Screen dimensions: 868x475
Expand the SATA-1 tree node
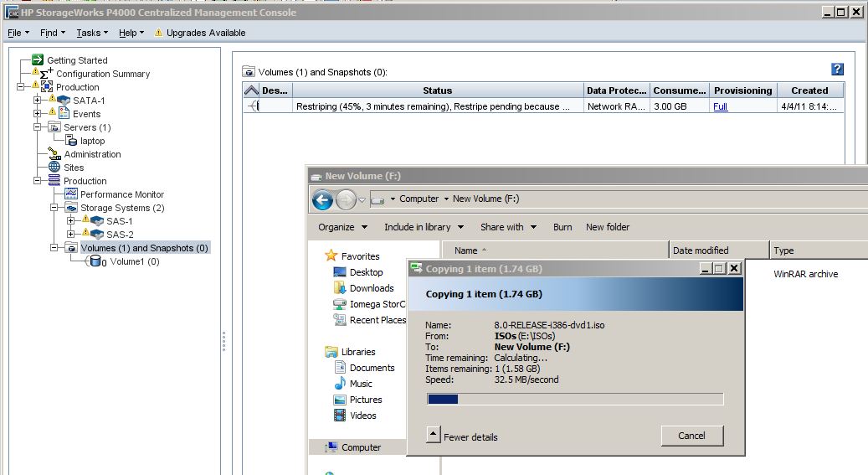(37, 101)
